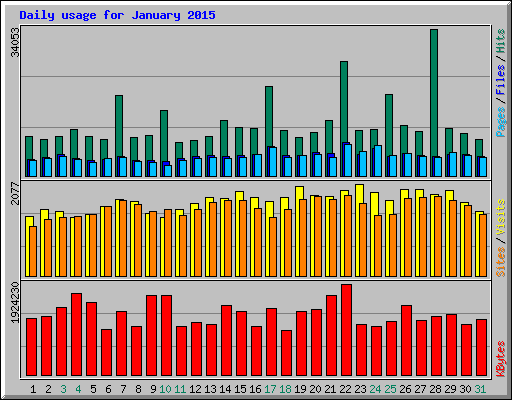Click the 'Pages' legend label
The height and width of the screenshot is (400, 512).
coord(501,122)
